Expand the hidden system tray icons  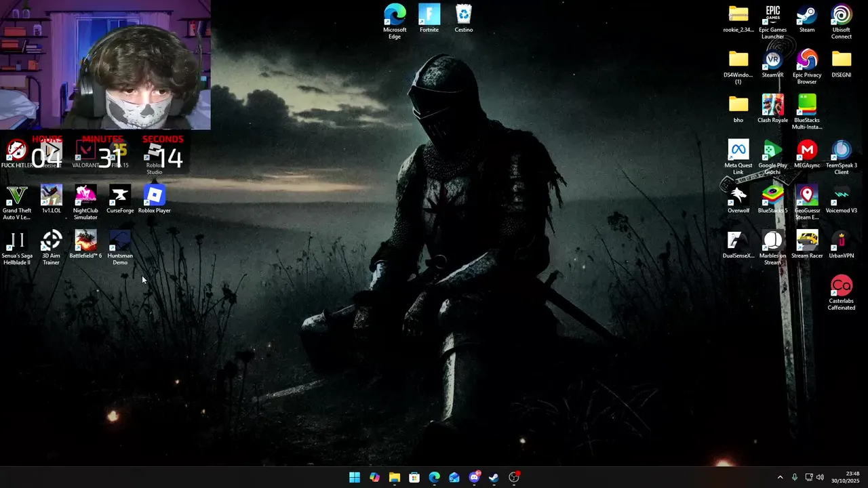[780, 477]
